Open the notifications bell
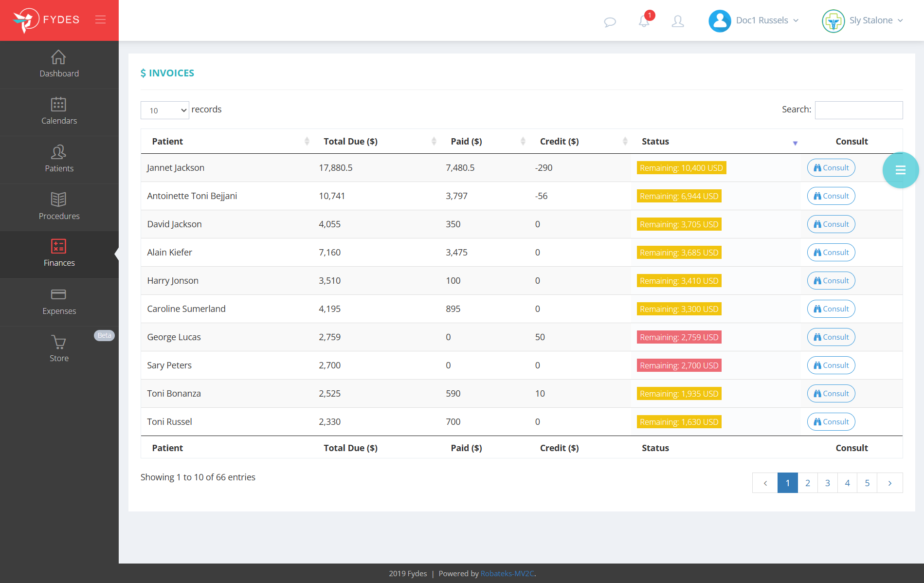924x583 pixels. coord(644,21)
